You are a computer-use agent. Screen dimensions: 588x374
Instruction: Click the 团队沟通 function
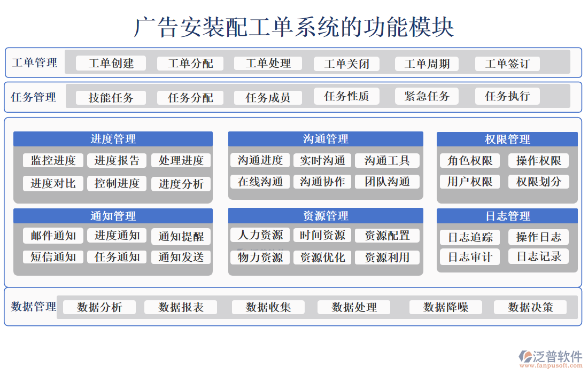pos(387,182)
